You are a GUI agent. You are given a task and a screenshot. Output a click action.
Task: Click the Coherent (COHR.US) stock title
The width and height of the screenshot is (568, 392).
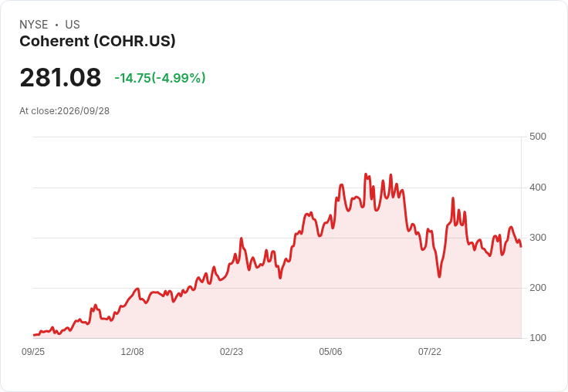tap(97, 41)
